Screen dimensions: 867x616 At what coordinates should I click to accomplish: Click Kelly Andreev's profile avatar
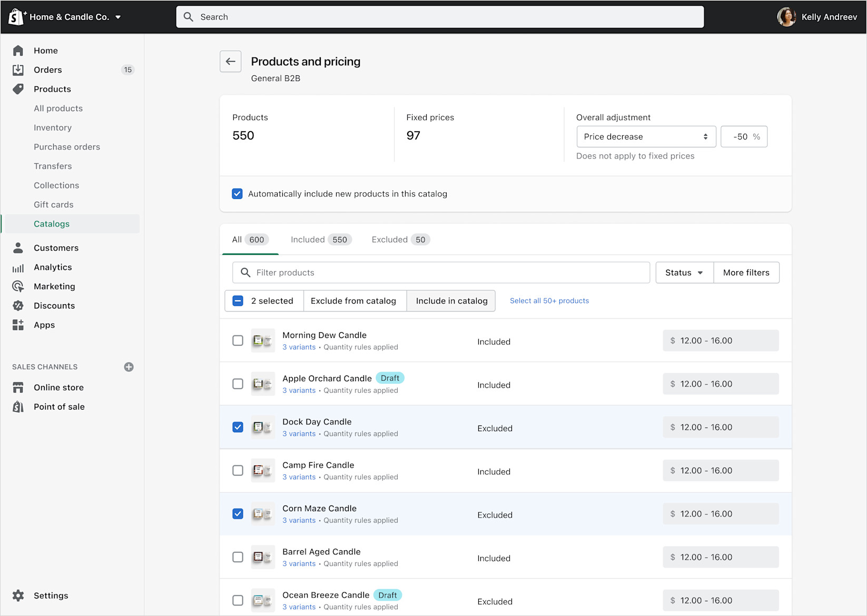[x=786, y=17]
